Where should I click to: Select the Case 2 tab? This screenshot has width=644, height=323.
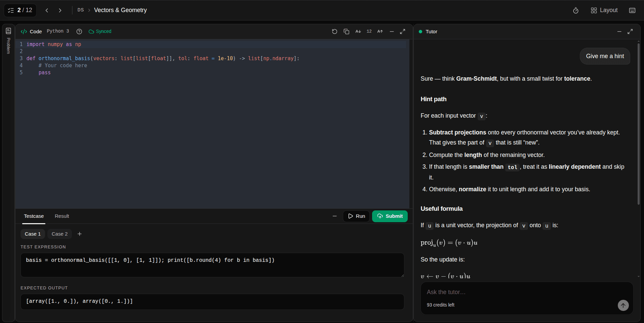[59, 234]
